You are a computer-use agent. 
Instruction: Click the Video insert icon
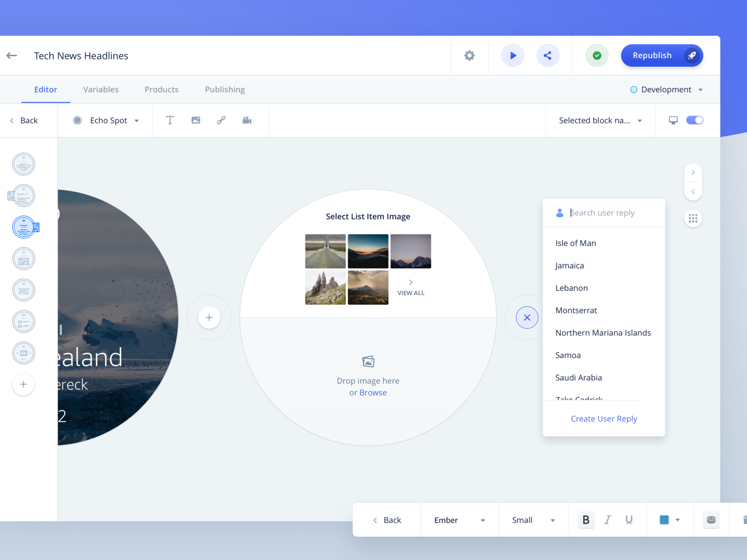pyautogui.click(x=247, y=120)
